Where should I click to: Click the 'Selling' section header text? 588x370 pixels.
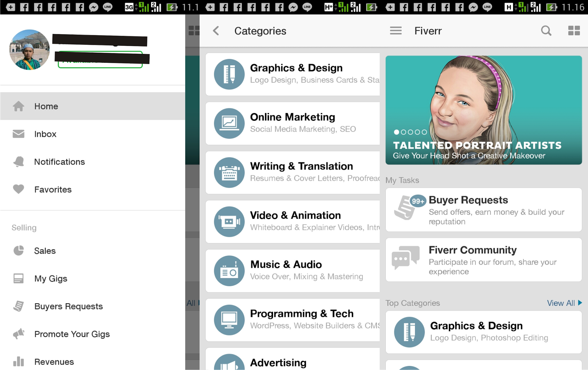(x=24, y=228)
